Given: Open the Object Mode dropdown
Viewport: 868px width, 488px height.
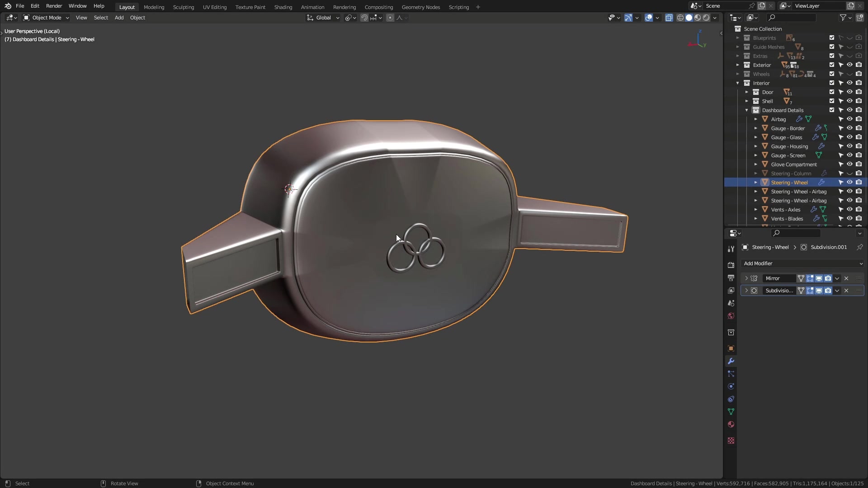Looking at the screenshot, I should (x=46, y=18).
